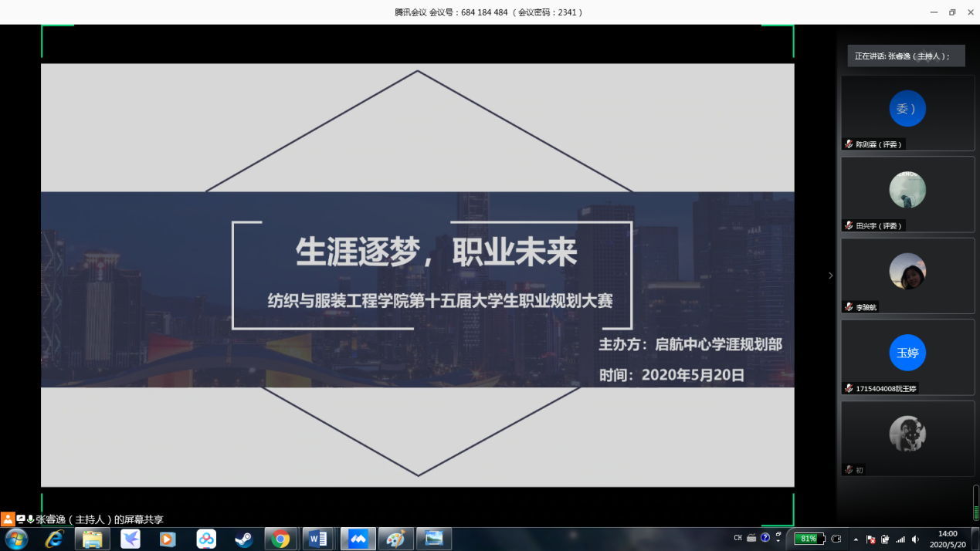980x551 pixels.
Task: Open the Paint application in taskbar
Action: point(395,539)
